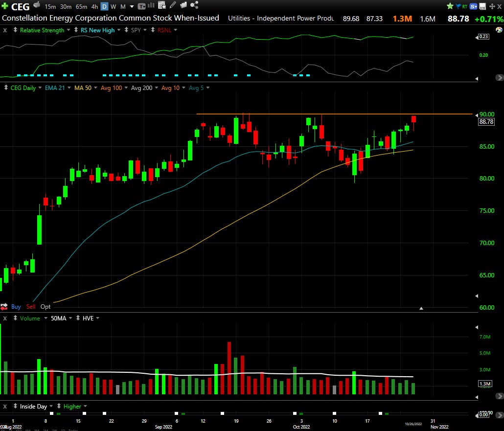Image resolution: width=504 pixels, height=431 pixels.
Task: Toggle the RT real-time indicator
Action: click(x=464, y=6)
